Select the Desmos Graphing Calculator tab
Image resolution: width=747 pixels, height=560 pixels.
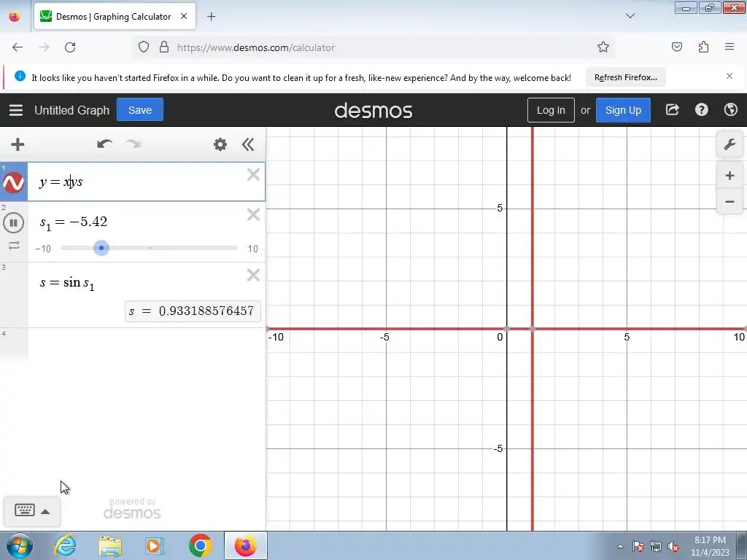pos(115,16)
